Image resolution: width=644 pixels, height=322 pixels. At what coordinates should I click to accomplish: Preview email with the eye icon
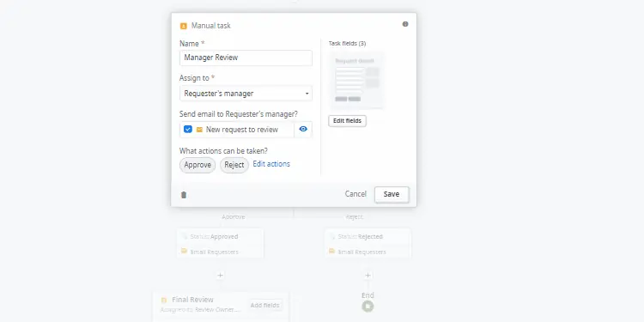(303, 129)
